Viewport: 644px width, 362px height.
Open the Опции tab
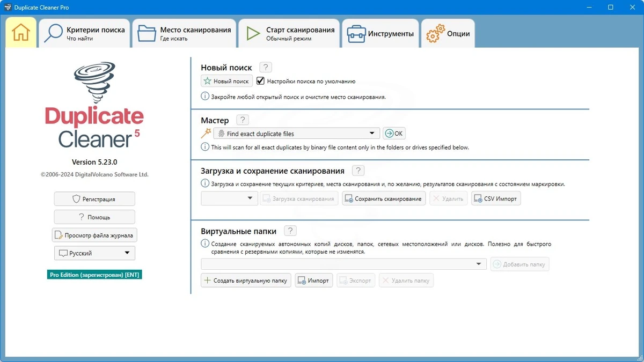(448, 34)
